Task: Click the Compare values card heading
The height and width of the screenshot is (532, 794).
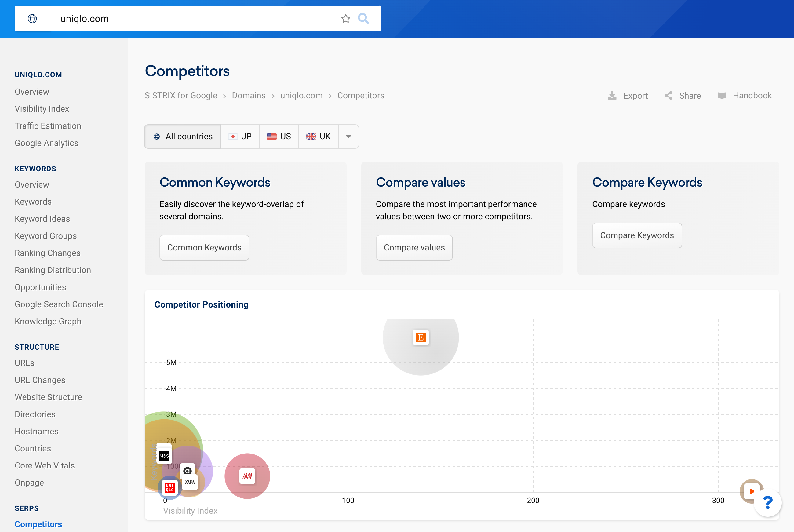Action: 421,183
